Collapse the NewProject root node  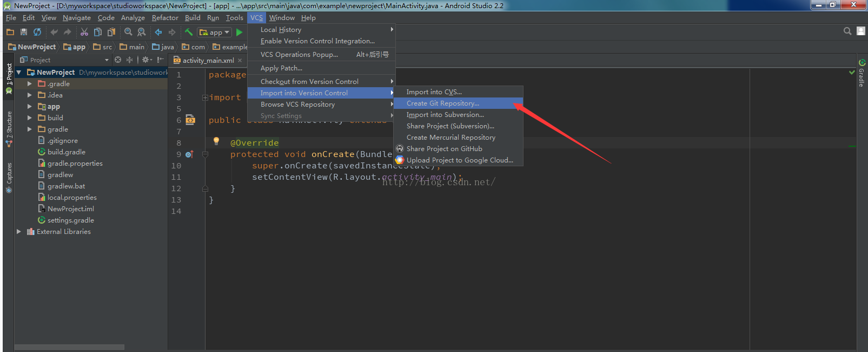coord(19,73)
